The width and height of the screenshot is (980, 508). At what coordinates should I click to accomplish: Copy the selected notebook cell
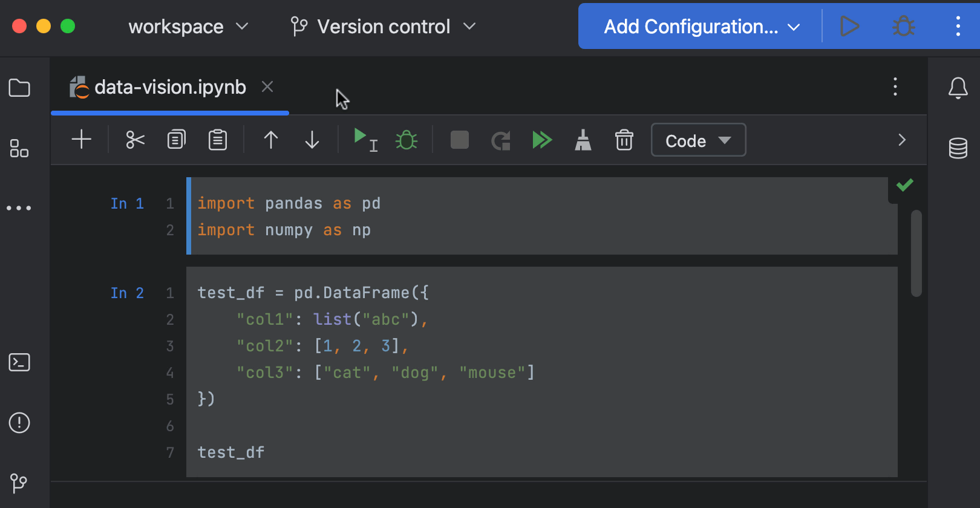coord(176,140)
